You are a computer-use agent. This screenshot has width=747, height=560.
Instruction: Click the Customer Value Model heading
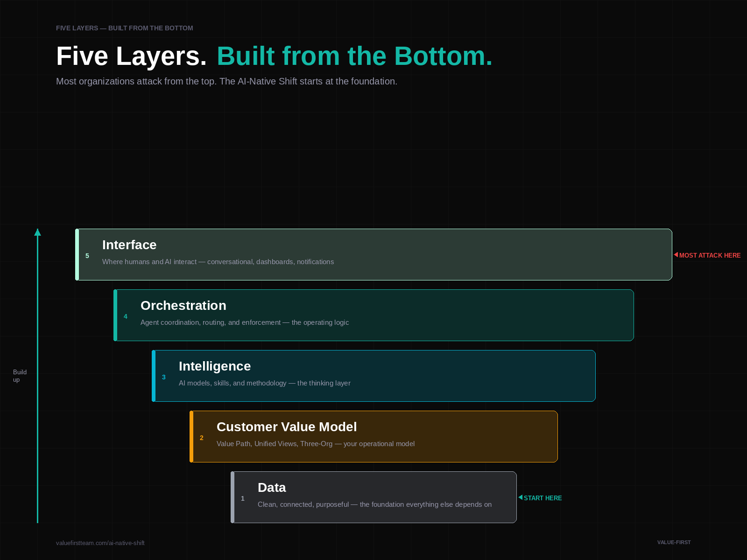(x=287, y=427)
